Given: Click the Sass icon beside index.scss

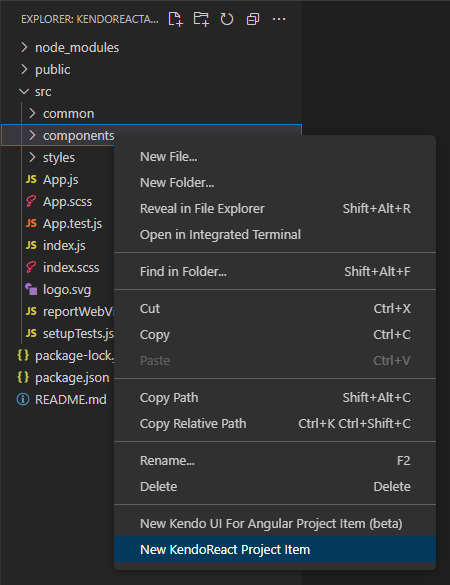Looking at the screenshot, I should 31,267.
